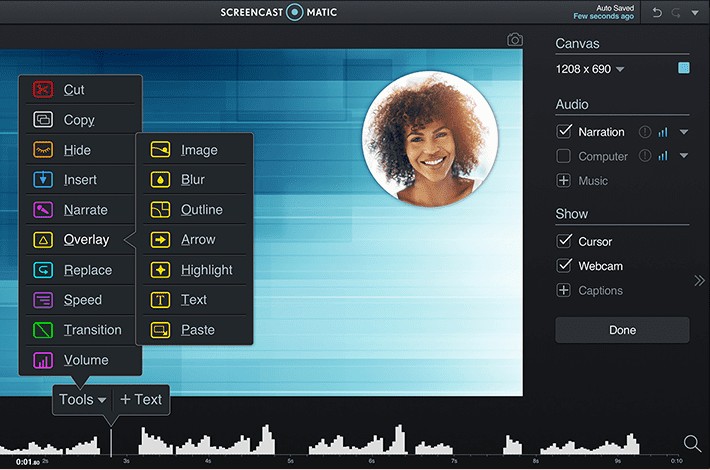Select the Blur droplet icon
The width and height of the screenshot is (710, 470).
coord(160,180)
